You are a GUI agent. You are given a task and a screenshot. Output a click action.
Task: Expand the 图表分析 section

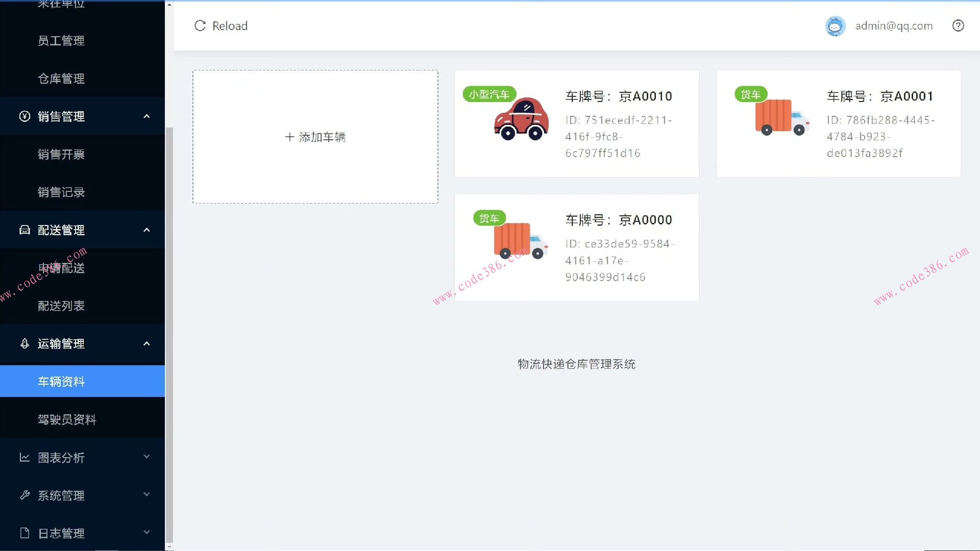tap(146, 457)
